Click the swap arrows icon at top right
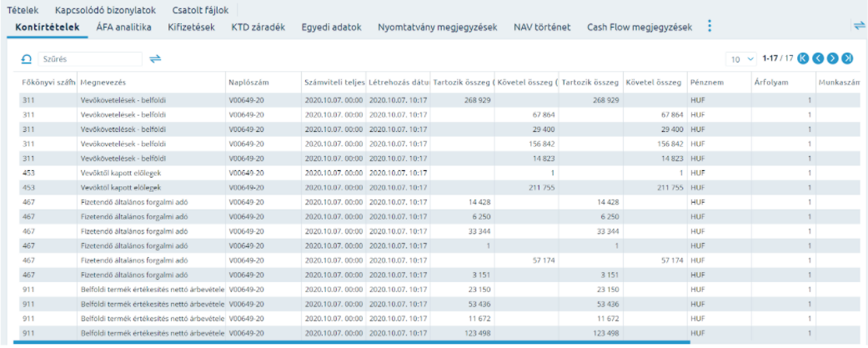Image resolution: width=868 pixels, height=348 pixels. [x=859, y=26]
